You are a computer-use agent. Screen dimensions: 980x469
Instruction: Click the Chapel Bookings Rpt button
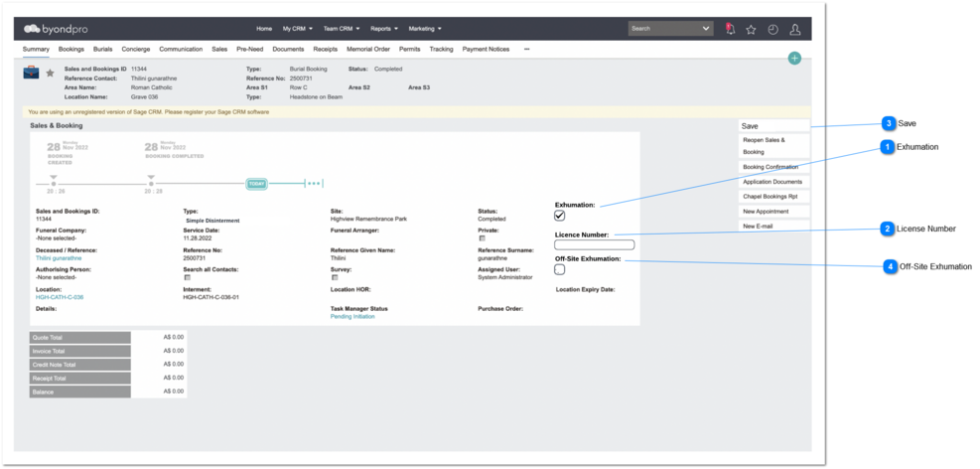click(x=773, y=197)
